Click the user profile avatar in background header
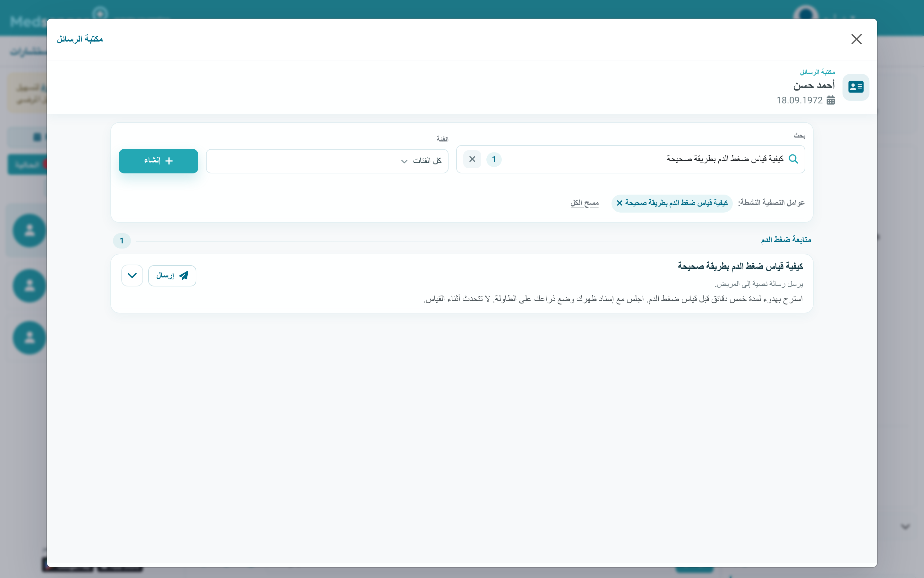Viewport: 924px width, 578px height. pos(805,12)
